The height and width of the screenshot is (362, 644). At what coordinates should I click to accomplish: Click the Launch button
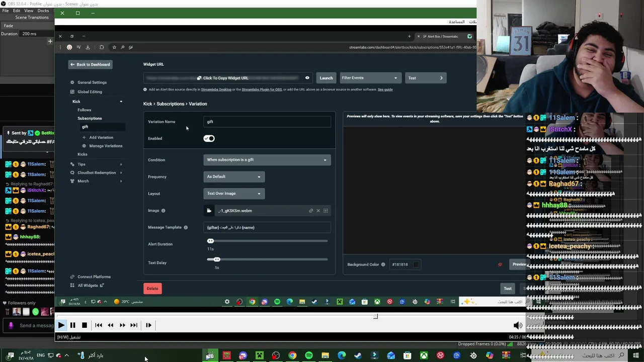click(x=326, y=78)
